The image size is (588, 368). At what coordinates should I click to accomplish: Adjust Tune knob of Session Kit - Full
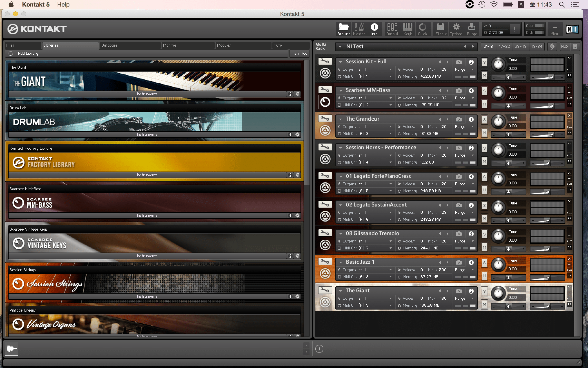(x=498, y=64)
